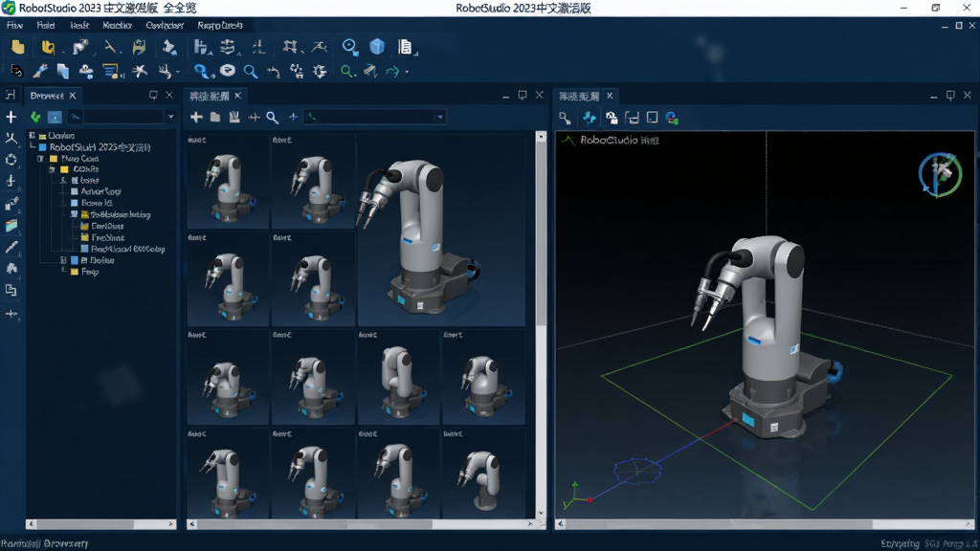
Task: Click the gear bug toolbar icon
Action: pos(320,71)
